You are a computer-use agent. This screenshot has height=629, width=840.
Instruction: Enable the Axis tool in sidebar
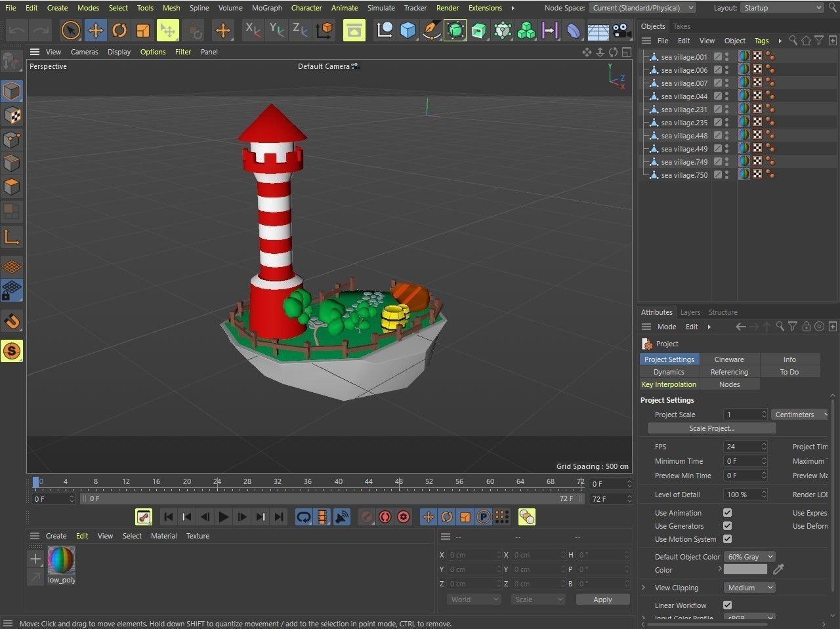point(12,237)
